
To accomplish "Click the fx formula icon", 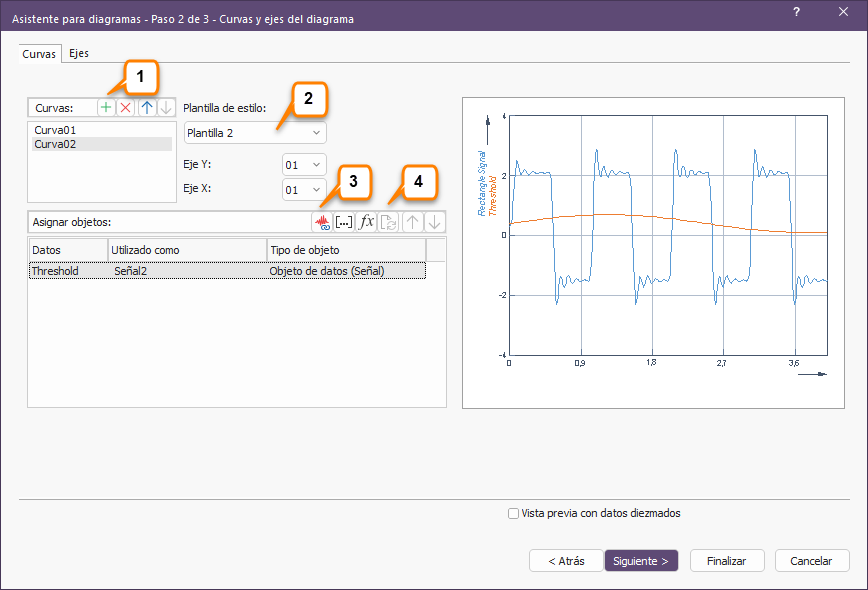I will point(367,222).
